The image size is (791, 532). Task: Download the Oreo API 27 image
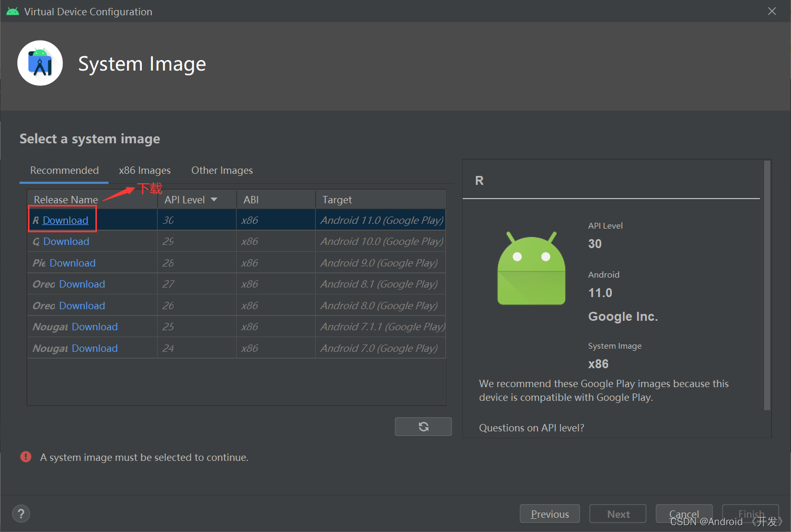82,284
